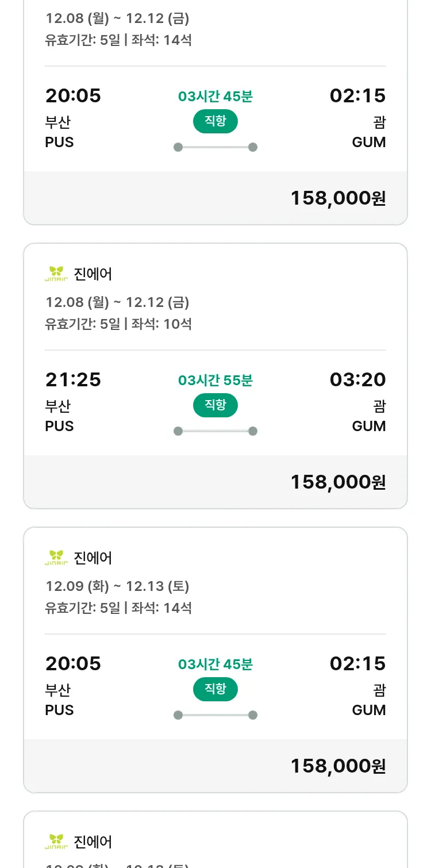Image resolution: width=431 pixels, height=868 pixels.
Task: Tap the 직항 badge on the 21:25 flight
Action: (x=215, y=405)
